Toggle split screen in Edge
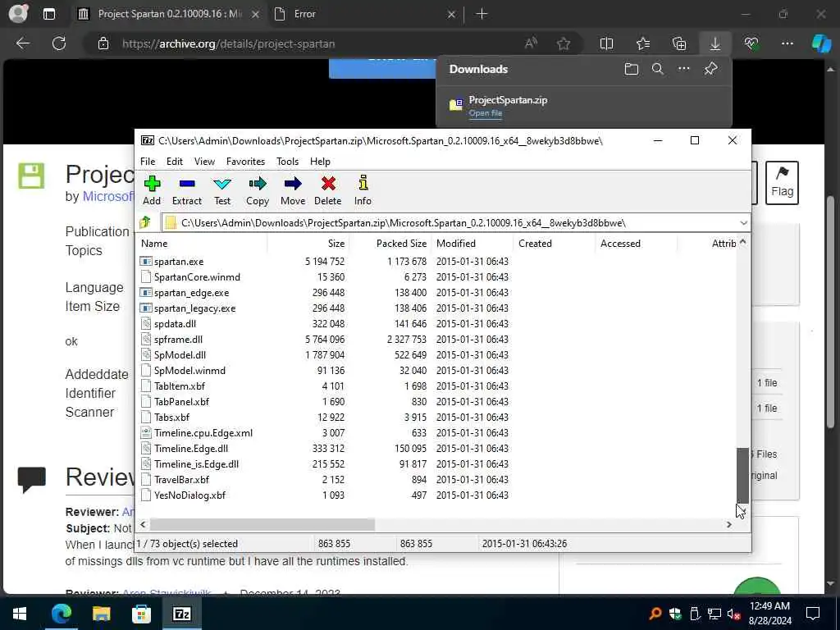Viewport: 840px width, 630px height. tap(606, 43)
